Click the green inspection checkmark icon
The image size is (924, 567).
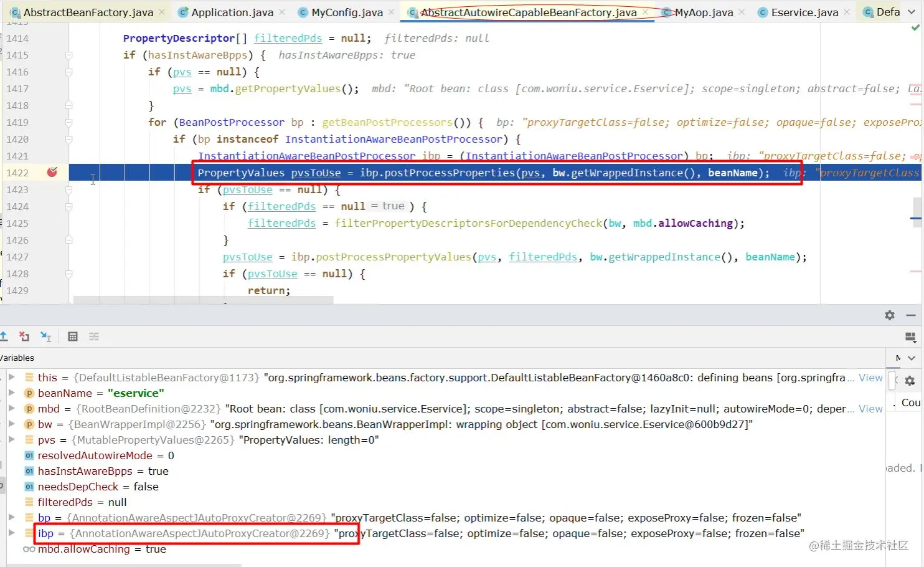[915, 27]
